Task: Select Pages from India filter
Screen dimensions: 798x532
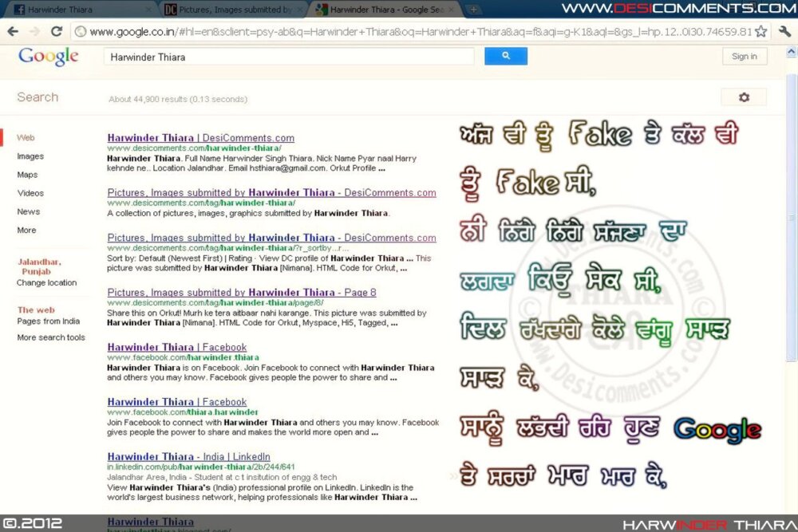Action: click(x=49, y=321)
